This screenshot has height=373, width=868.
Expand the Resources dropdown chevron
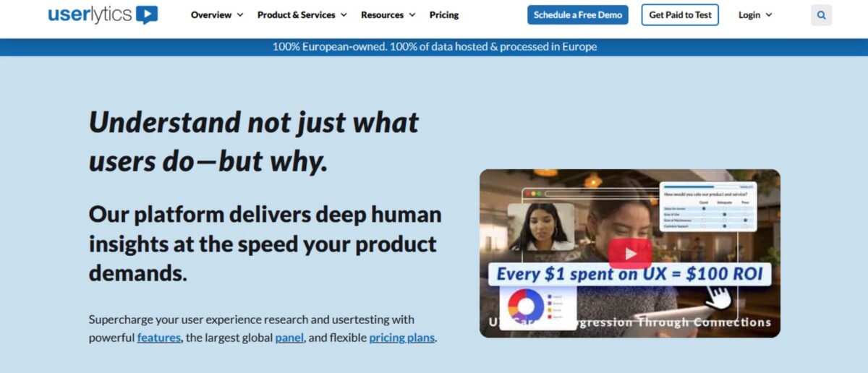tap(412, 15)
